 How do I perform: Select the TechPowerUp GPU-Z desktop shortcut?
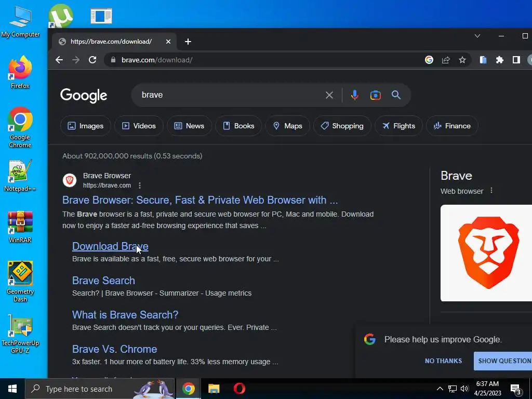(20, 334)
